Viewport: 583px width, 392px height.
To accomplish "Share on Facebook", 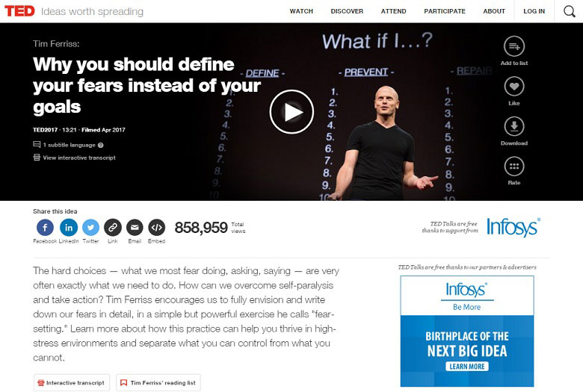I will [45, 228].
